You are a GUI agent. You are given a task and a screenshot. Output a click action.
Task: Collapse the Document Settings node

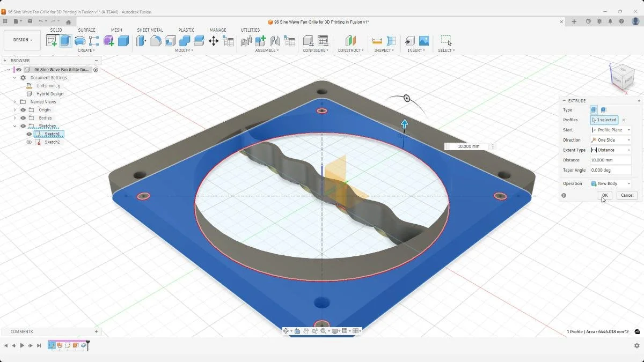(x=15, y=78)
